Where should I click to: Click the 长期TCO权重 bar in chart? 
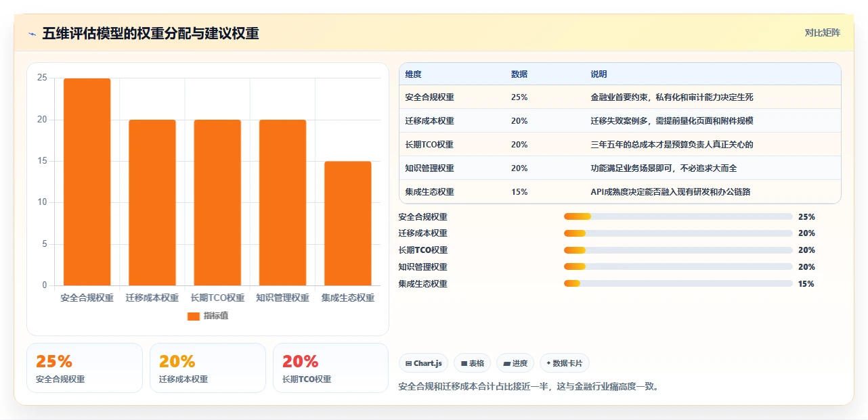(217, 203)
